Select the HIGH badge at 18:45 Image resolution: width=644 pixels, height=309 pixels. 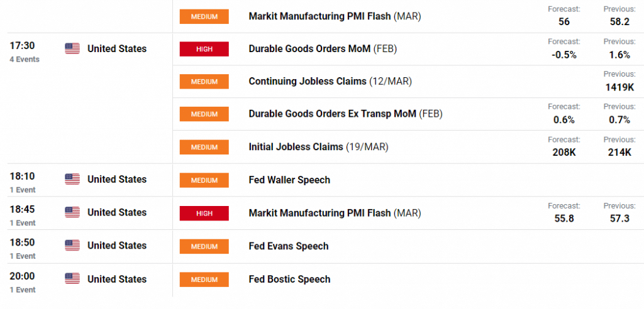[204, 213]
